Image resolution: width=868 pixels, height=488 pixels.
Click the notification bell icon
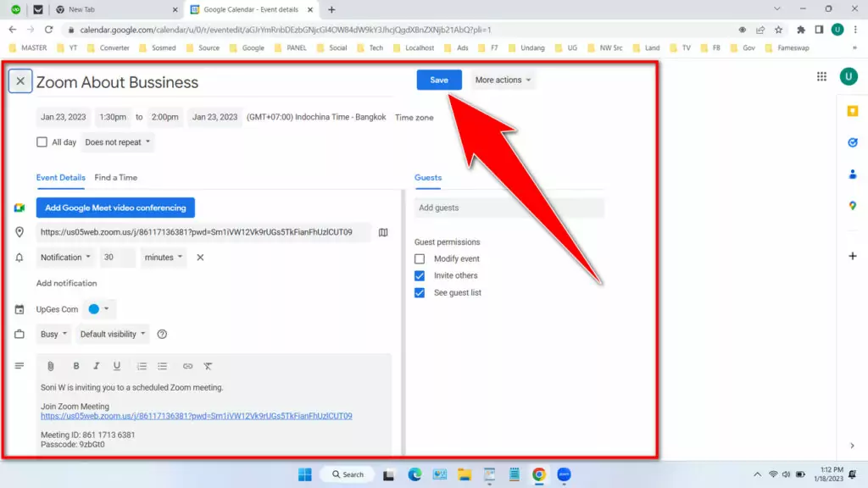[x=19, y=258]
